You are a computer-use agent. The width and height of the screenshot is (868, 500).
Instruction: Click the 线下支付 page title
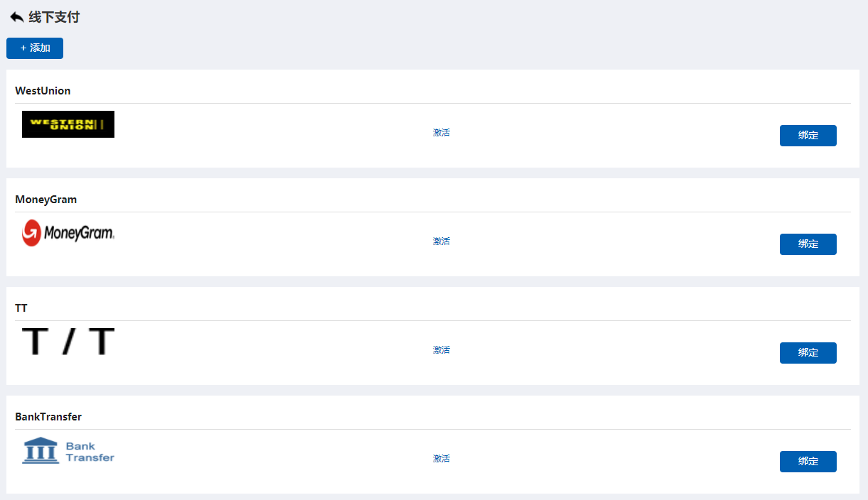(54, 17)
